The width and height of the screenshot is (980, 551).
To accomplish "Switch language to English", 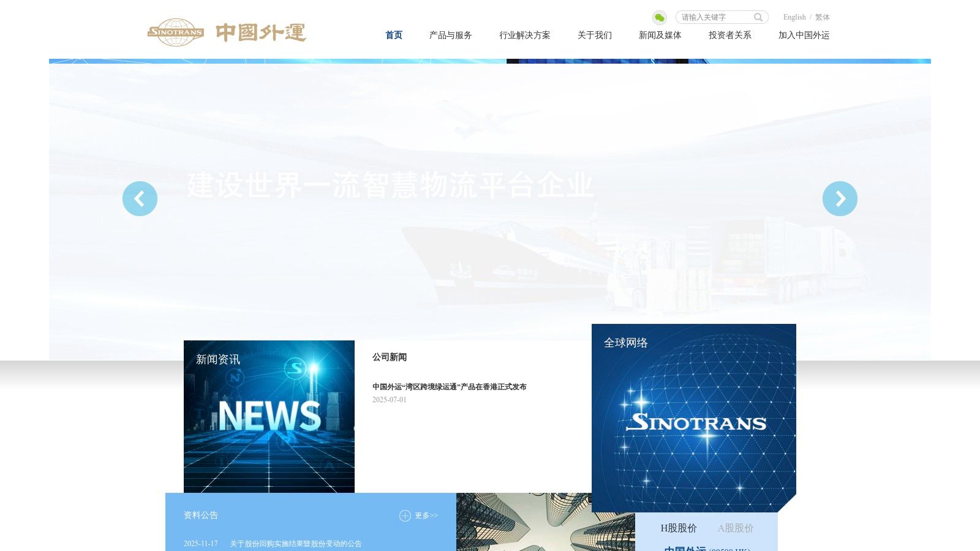I will pos(794,17).
